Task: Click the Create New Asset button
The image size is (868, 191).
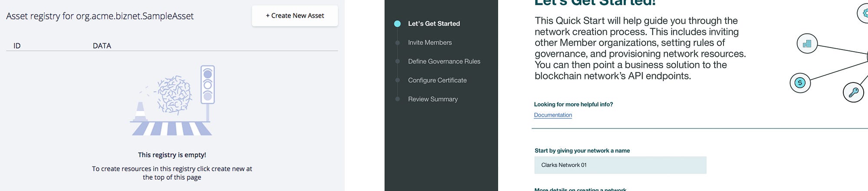Action: pos(295,16)
